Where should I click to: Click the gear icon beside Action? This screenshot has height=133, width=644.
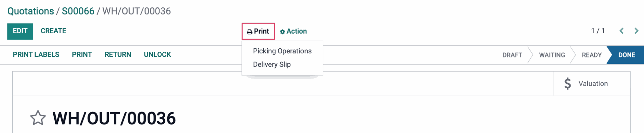tap(282, 32)
